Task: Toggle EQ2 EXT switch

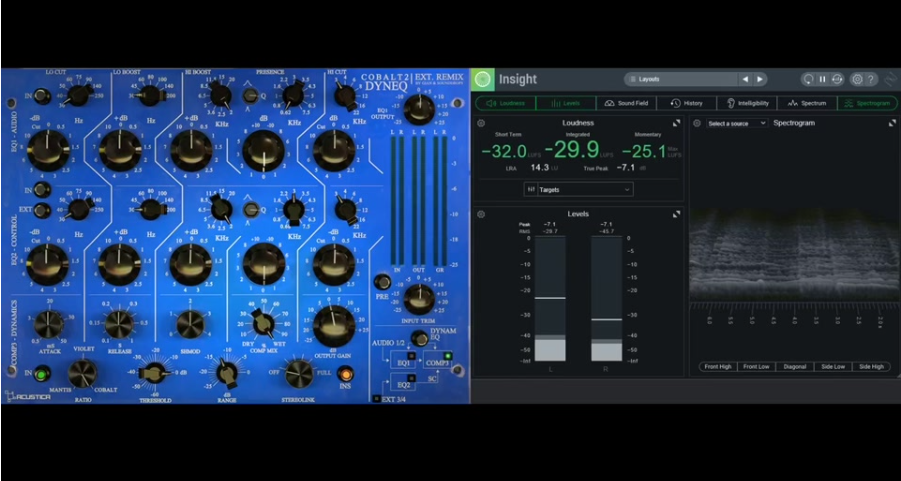Action: coord(43,210)
